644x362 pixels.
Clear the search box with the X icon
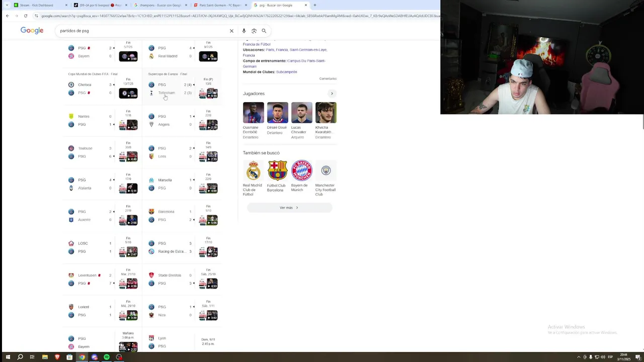click(x=231, y=31)
